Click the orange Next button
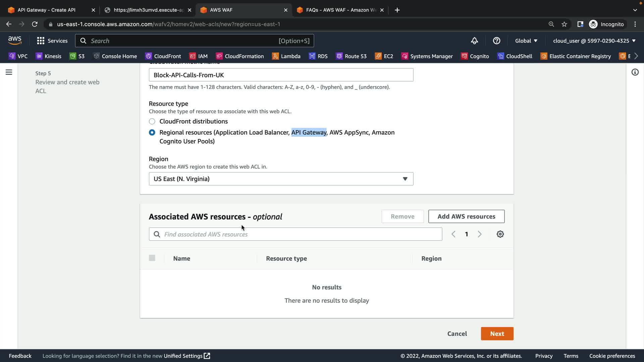 point(497,334)
